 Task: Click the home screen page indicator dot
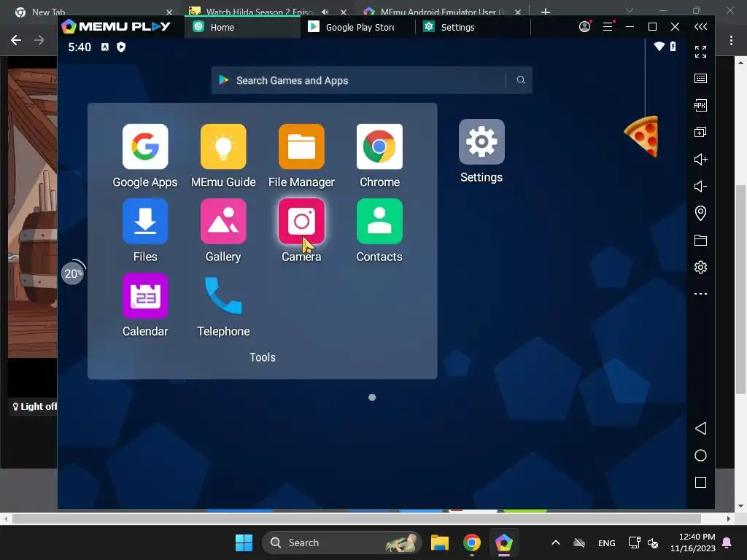point(372,397)
